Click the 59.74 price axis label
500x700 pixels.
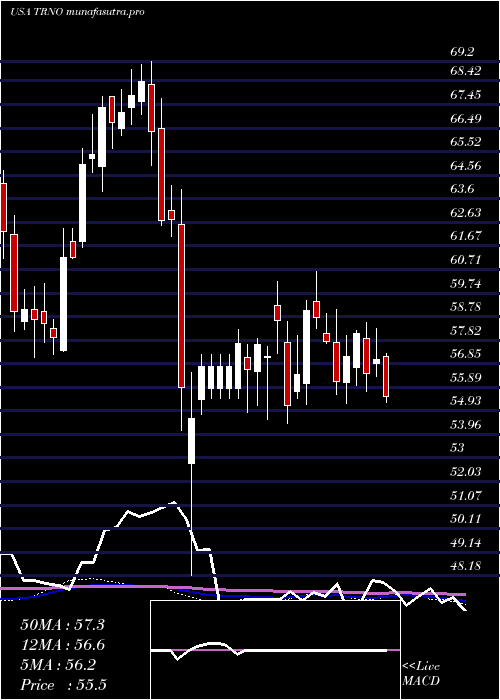click(466, 283)
